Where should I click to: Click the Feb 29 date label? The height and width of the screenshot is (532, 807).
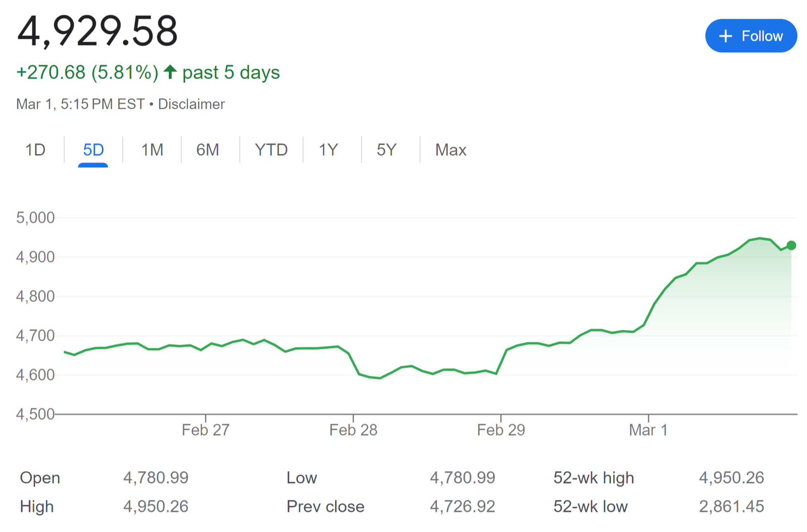coord(501,430)
